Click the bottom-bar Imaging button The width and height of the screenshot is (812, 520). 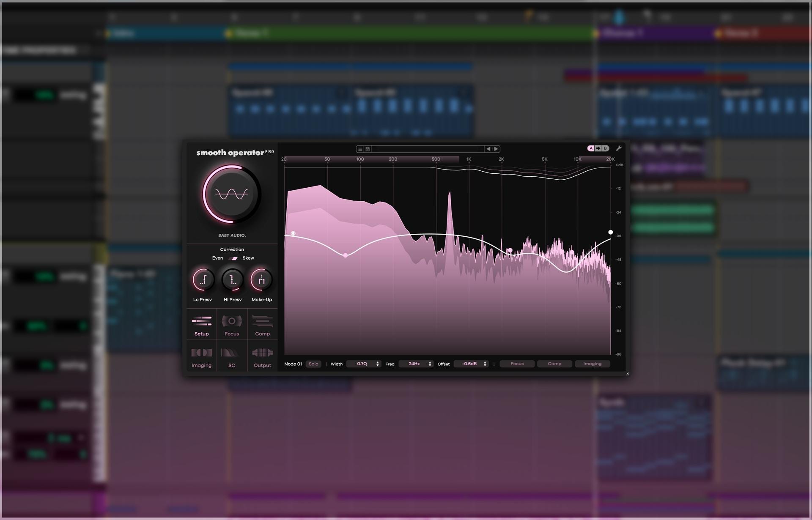[592, 364]
